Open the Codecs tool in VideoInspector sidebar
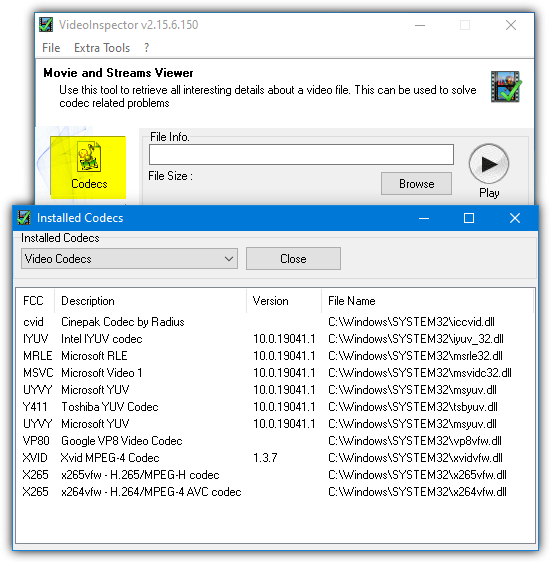Image resolution: width=551 pixels, height=562 pixels. tap(88, 167)
